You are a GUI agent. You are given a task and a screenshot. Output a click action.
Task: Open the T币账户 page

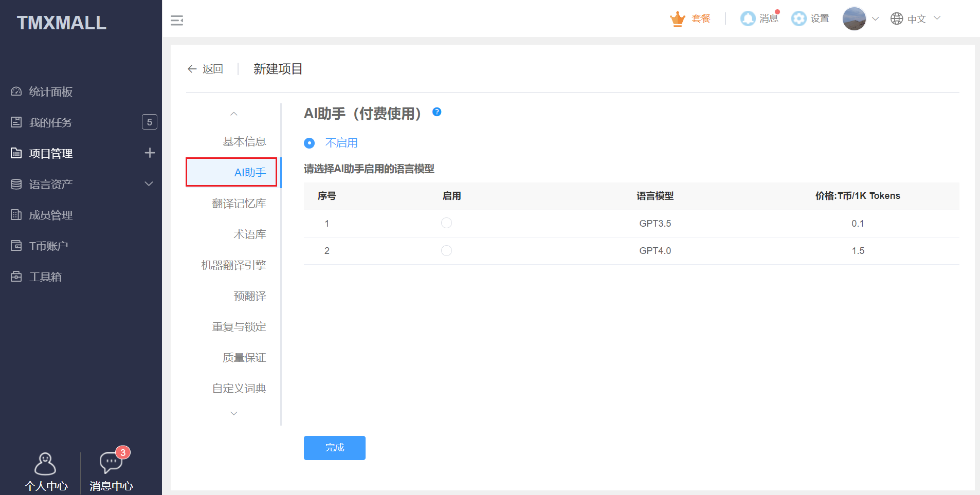pyautogui.click(x=15, y=246)
